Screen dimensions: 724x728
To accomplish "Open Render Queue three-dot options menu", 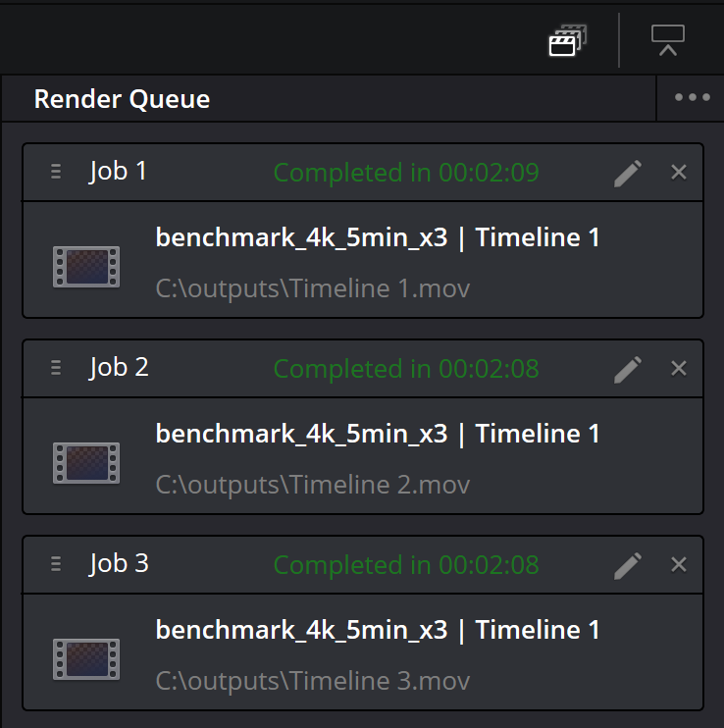I will click(692, 97).
